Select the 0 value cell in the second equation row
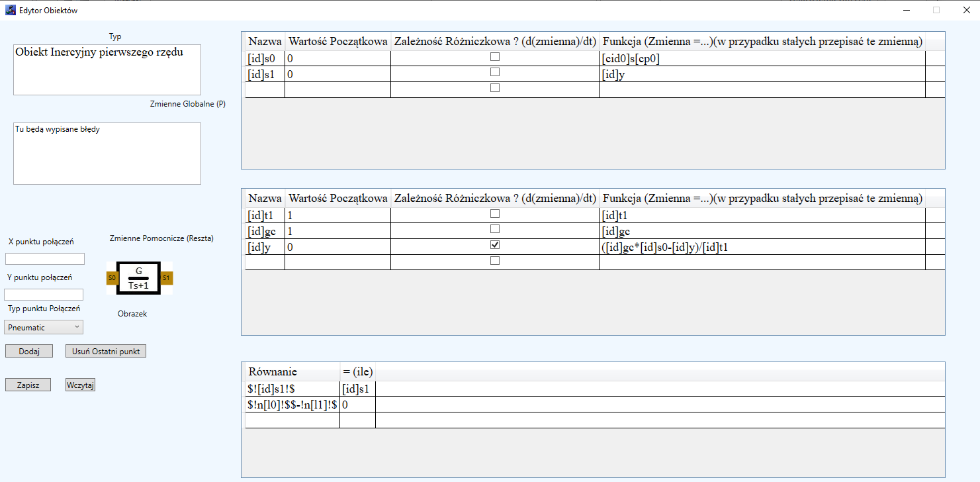This screenshot has width=980, height=482. click(358, 405)
